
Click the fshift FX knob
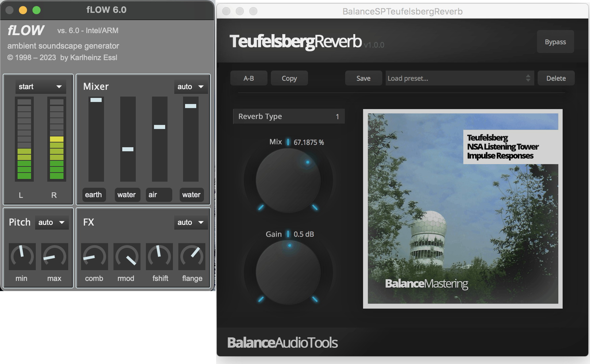tap(159, 257)
